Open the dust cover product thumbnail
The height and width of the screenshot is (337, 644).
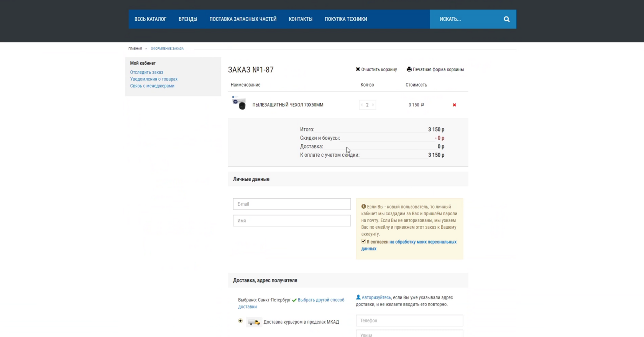pos(239,103)
